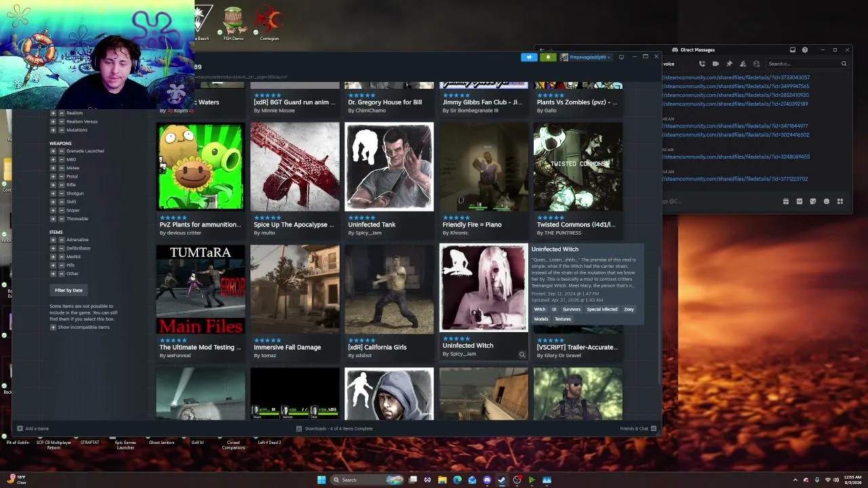The height and width of the screenshot is (488, 868).
Task: Open Pimpswagdaddy69 account dropdown
Action: [x=585, y=57]
